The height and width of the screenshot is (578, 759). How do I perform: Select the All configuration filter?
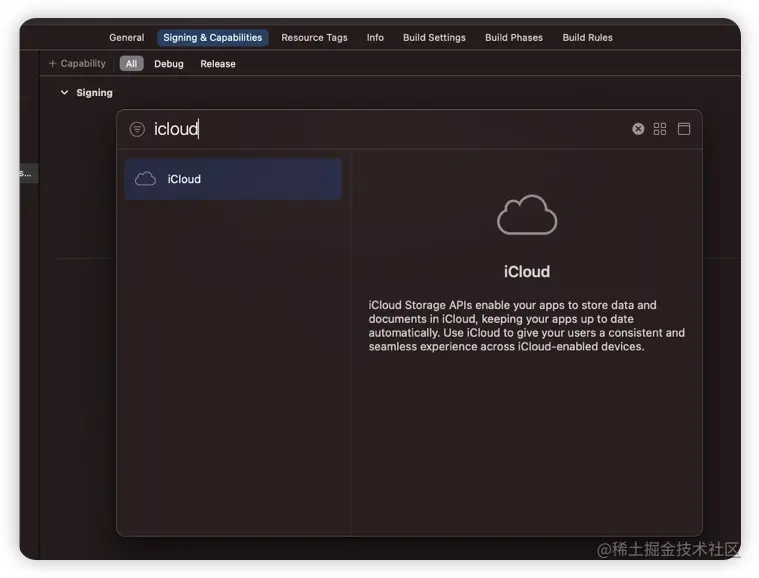point(131,63)
